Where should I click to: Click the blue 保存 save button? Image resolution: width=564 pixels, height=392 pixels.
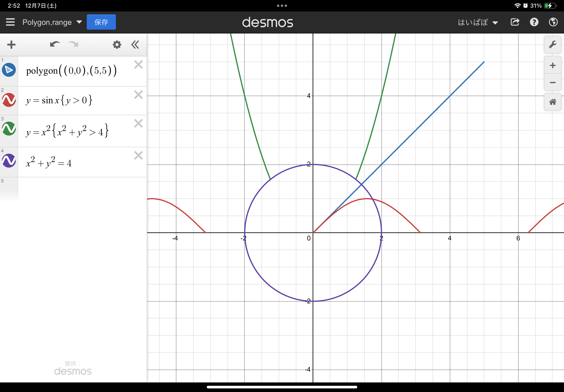[101, 22]
